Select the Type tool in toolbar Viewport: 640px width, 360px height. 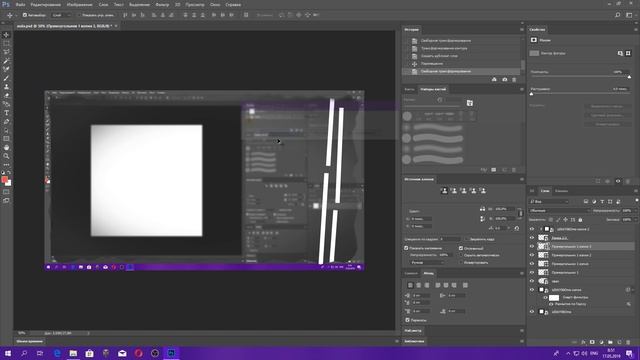click(x=7, y=113)
